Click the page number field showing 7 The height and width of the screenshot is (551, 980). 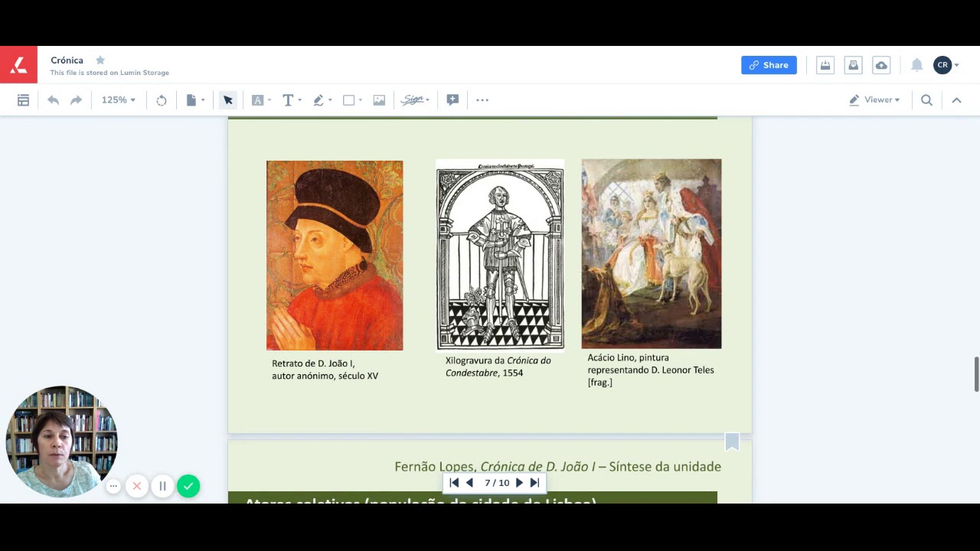[488, 483]
